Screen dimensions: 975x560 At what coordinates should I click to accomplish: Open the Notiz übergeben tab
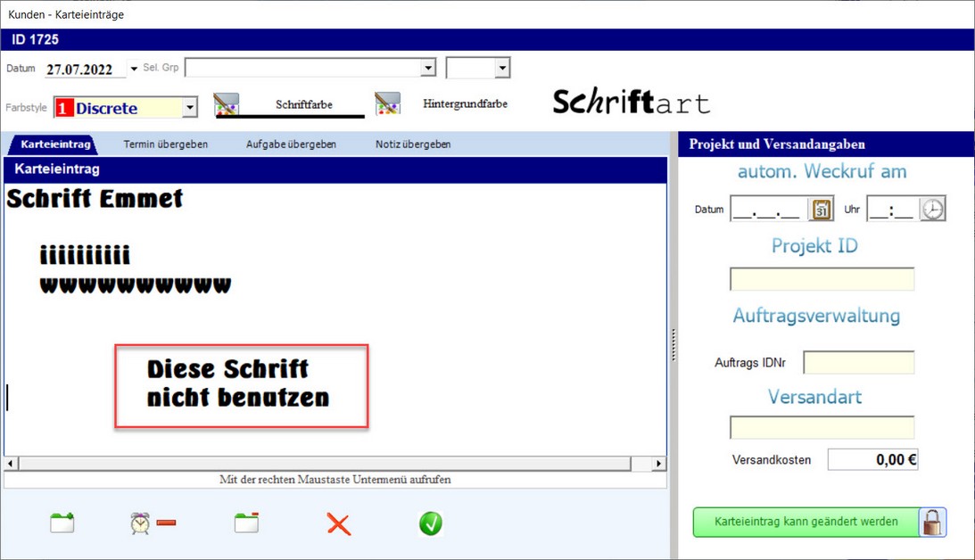pyautogui.click(x=413, y=144)
